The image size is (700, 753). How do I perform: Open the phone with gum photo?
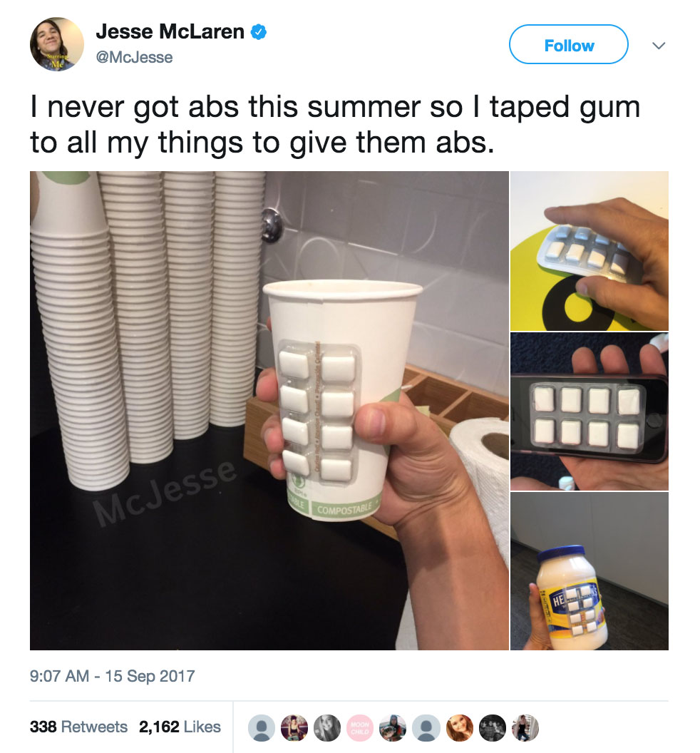point(589,411)
